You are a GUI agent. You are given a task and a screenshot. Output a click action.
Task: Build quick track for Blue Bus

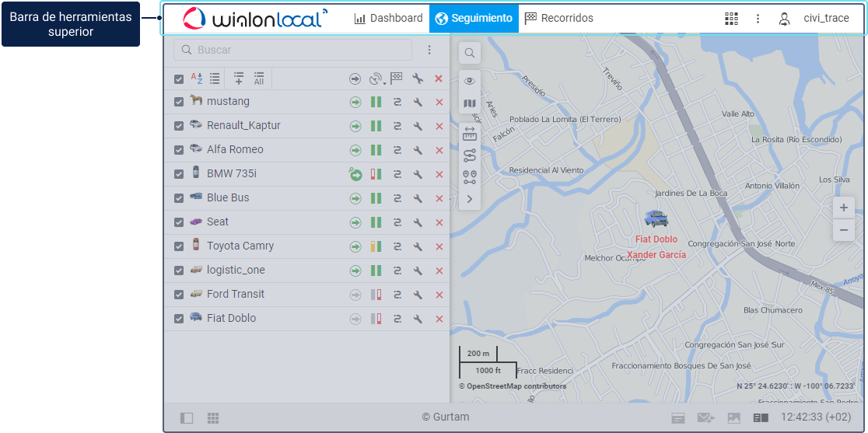coord(397,198)
